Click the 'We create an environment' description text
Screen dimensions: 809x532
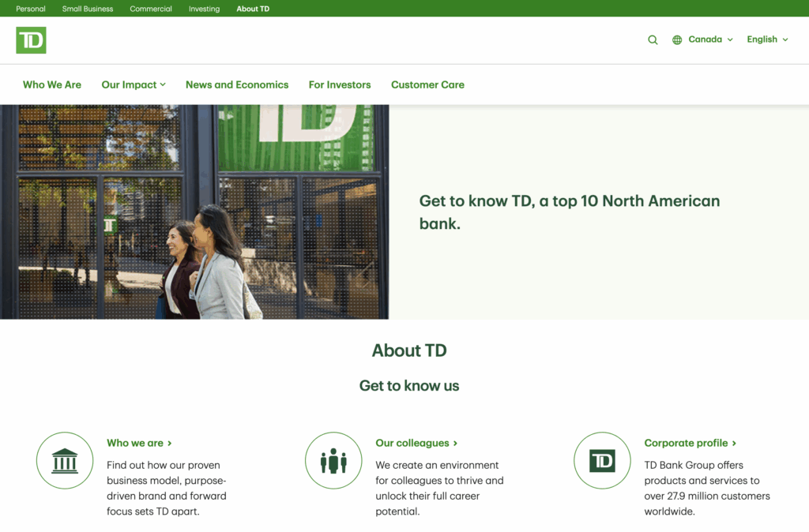pyautogui.click(x=439, y=488)
